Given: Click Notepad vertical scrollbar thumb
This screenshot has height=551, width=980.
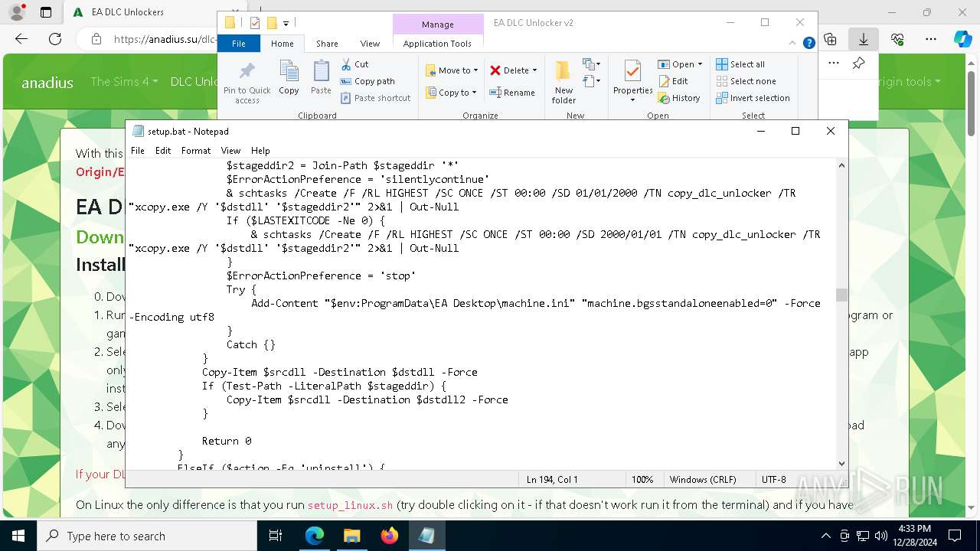Looking at the screenshot, I should point(841,295).
